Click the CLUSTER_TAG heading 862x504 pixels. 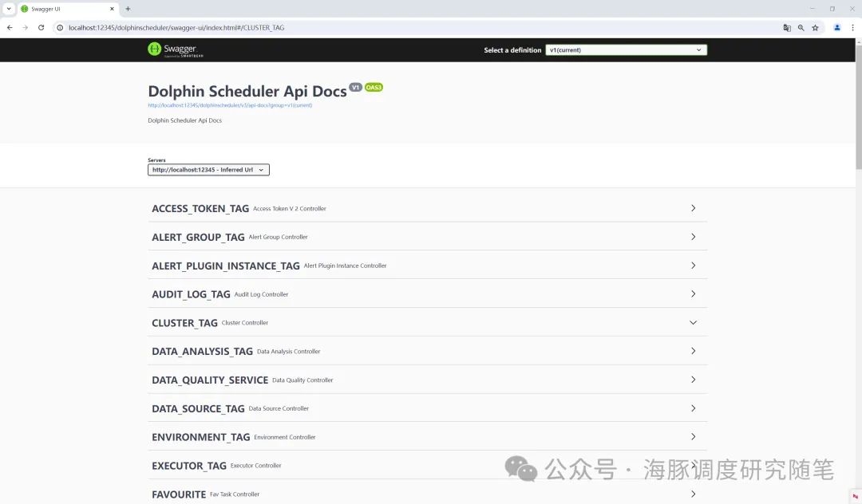pyautogui.click(x=184, y=323)
